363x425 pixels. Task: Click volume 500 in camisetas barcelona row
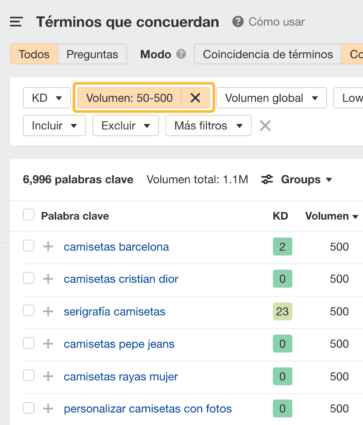point(339,247)
